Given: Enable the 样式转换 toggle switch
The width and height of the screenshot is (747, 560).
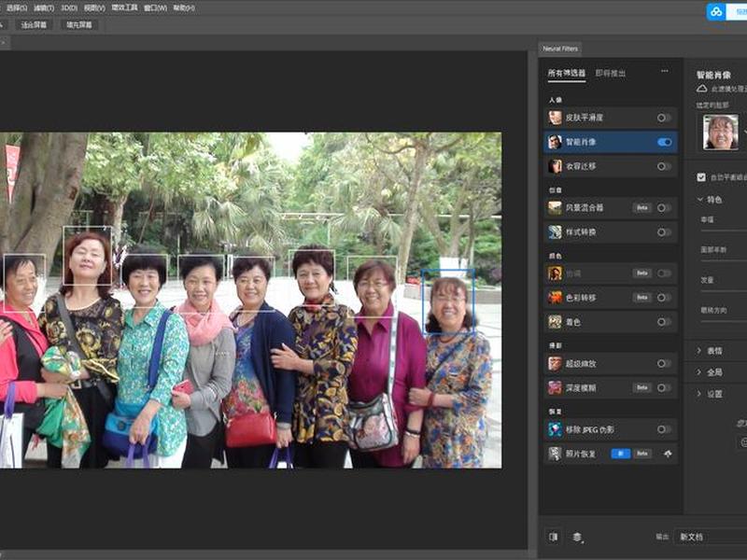Looking at the screenshot, I should click(664, 231).
